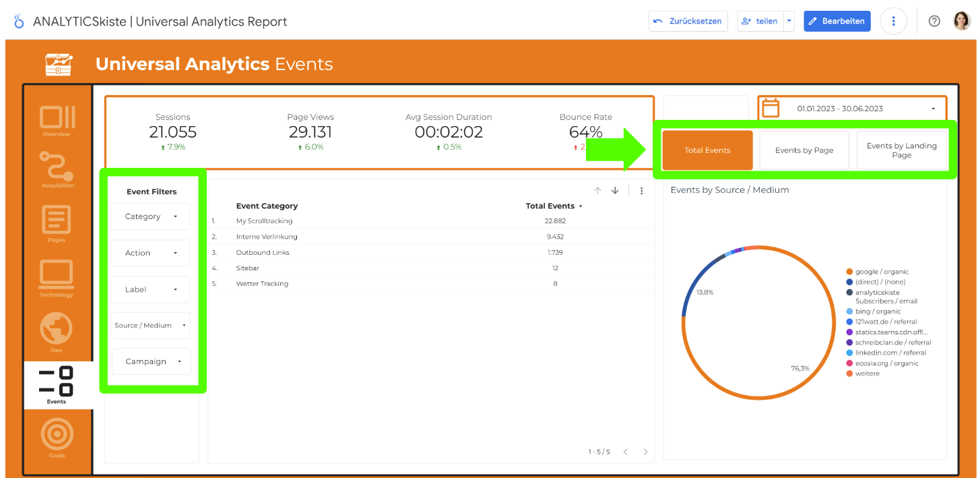Viewport: 980px width, 478px height.
Task: Click the Bearbeiten edit button
Action: pyautogui.click(x=837, y=21)
